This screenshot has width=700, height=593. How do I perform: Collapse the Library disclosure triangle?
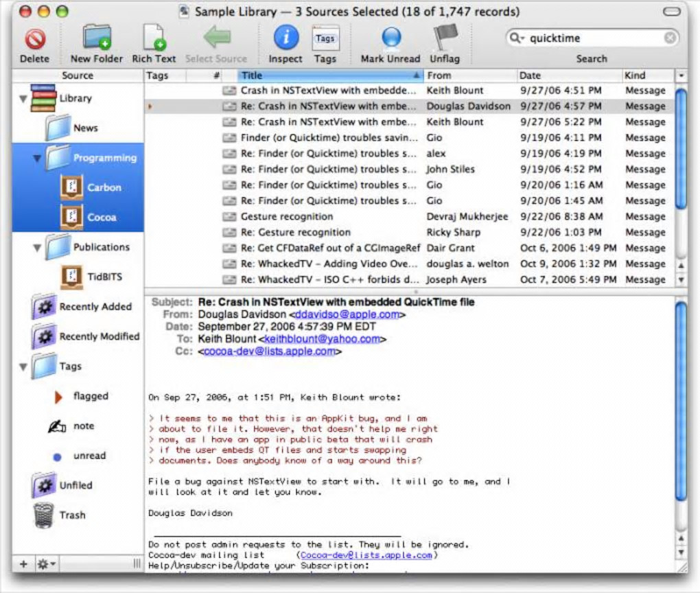pyautogui.click(x=23, y=99)
